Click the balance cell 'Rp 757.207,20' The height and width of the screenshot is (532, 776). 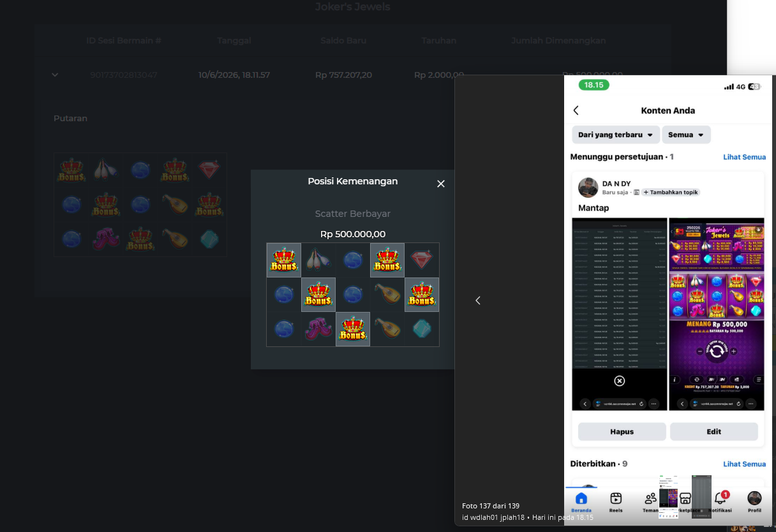(343, 75)
